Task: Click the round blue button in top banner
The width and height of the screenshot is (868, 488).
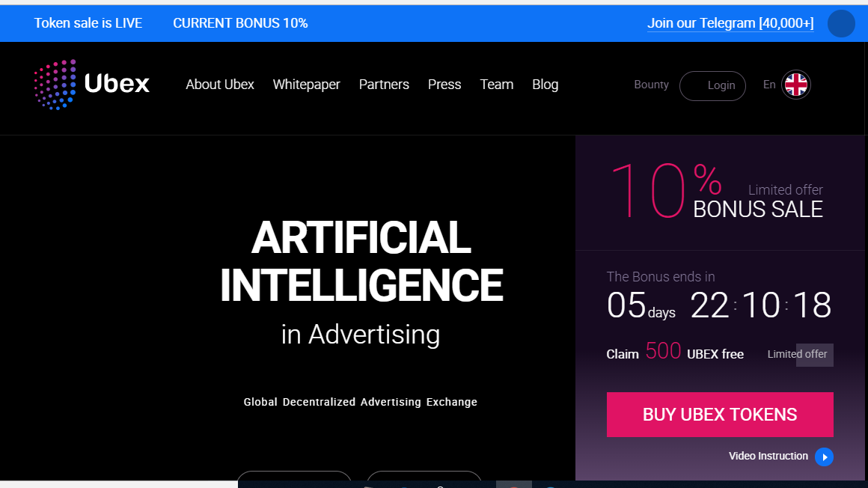Action: (841, 23)
